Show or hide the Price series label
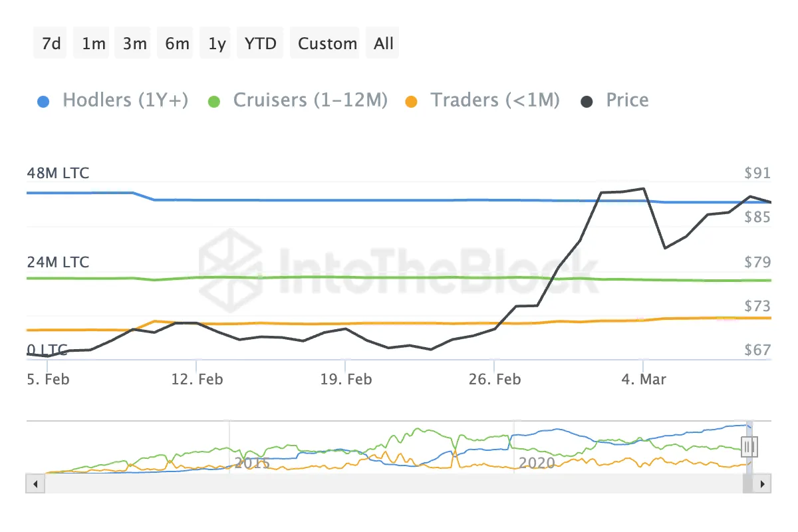This screenshot has height=532, width=798. (627, 100)
